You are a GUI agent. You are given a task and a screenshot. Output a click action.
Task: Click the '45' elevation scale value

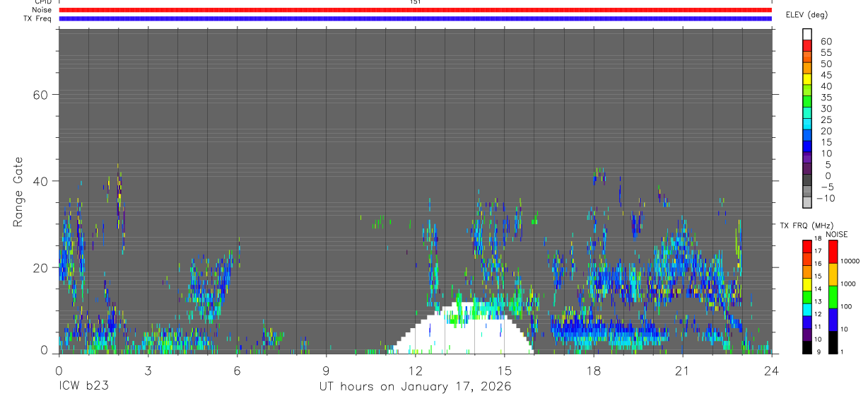pos(826,75)
